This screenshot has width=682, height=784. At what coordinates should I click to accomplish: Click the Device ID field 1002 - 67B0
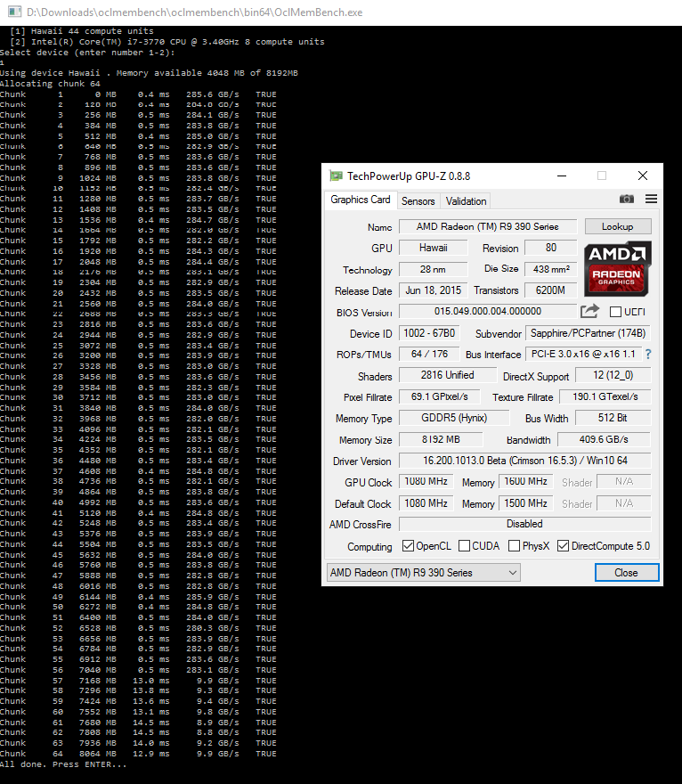point(429,333)
